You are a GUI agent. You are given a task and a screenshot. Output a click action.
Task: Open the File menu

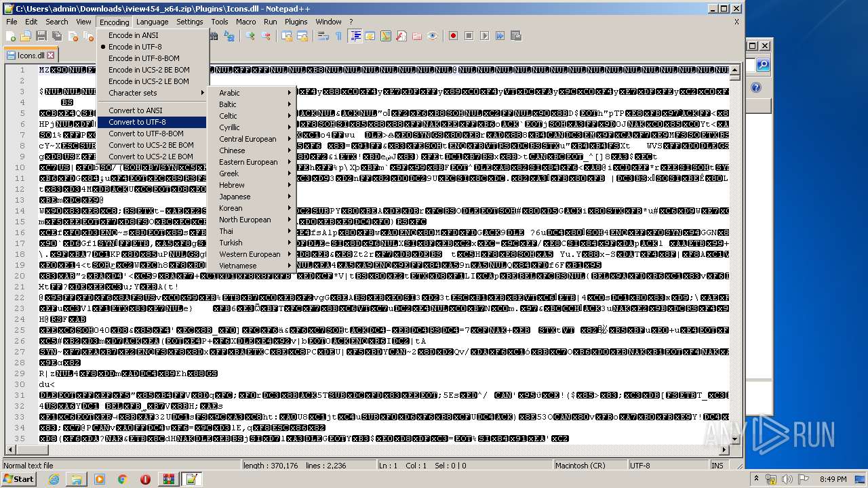click(12, 22)
